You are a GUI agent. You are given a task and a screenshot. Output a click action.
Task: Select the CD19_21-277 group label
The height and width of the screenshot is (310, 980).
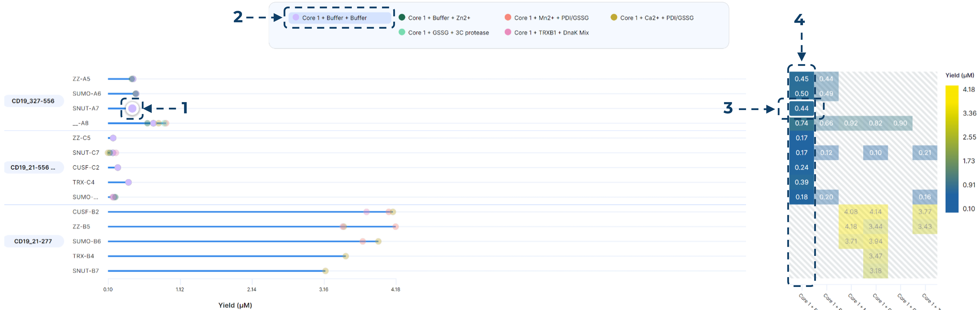(33, 241)
